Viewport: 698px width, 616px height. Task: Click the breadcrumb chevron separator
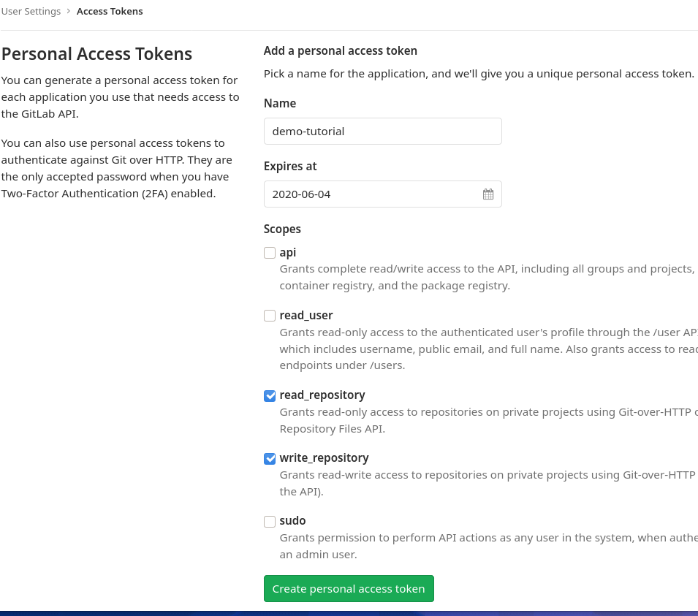(69, 11)
